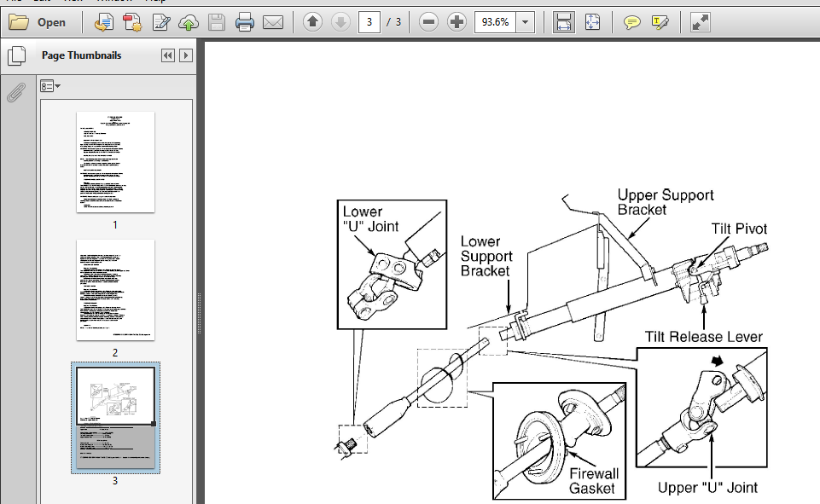Viewport: 820px width, 504px height.
Task: Click the fit width scrolling icon
Action: (x=563, y=22)
